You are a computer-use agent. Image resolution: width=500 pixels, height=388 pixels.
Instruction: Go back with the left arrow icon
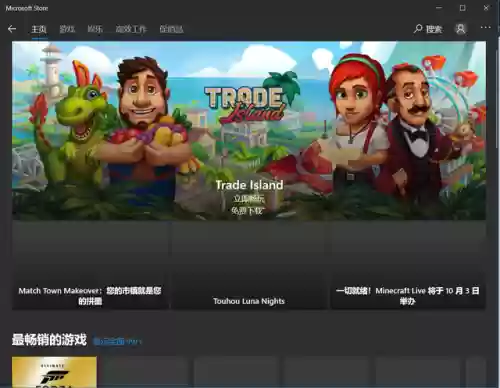[x=12, y=29]
